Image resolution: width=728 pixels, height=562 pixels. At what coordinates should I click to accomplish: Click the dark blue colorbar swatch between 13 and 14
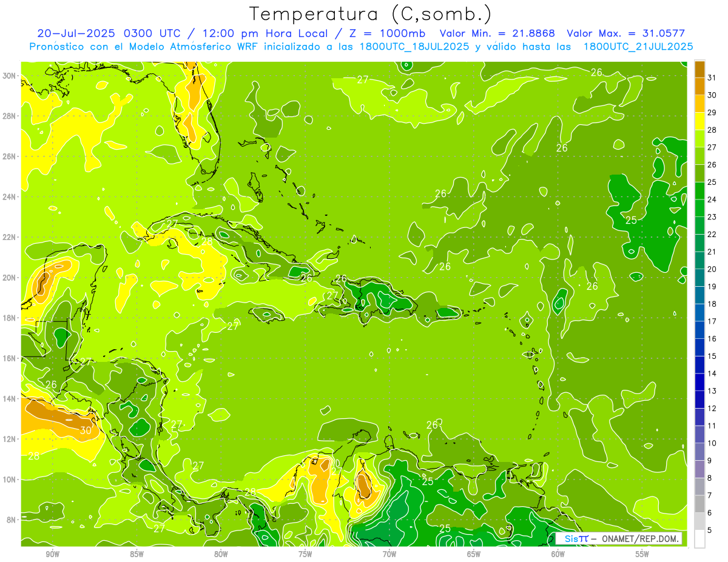pyautogui.click(x=699, y=383)
